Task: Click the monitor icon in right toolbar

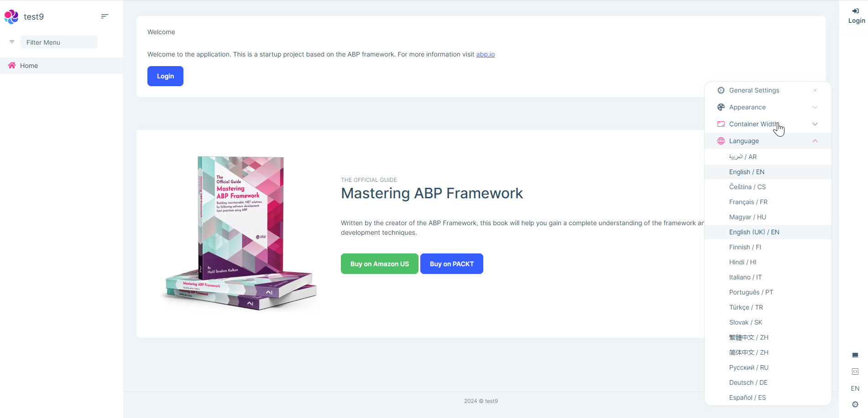Action: tap(855, 355)
